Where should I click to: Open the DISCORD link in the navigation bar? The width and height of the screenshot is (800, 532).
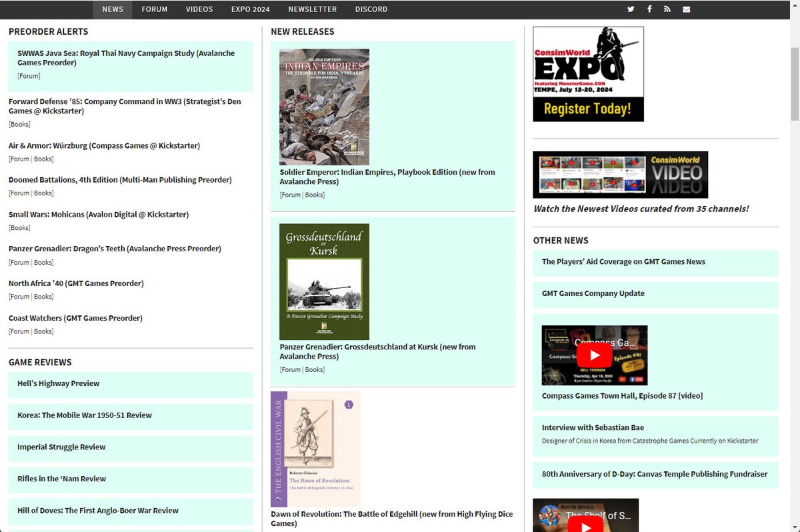(x=371, y=9)
